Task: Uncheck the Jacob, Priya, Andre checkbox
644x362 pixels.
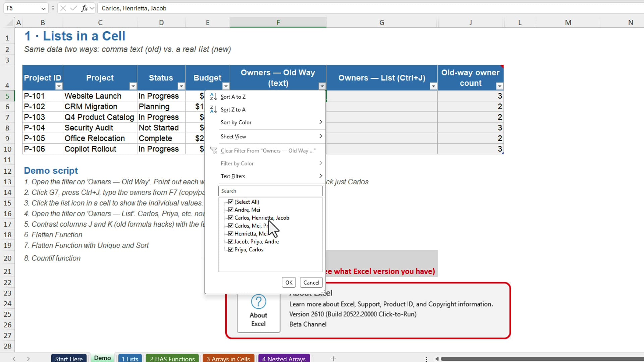Action: (231, 242)
